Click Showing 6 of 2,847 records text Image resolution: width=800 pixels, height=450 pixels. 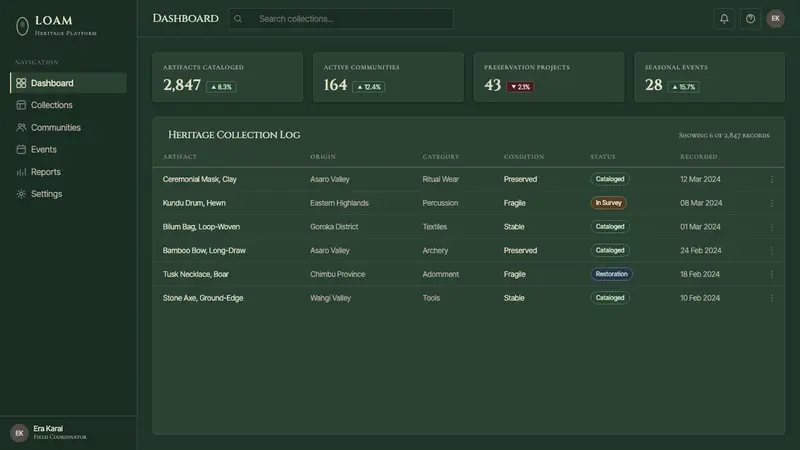coord(724,136)
